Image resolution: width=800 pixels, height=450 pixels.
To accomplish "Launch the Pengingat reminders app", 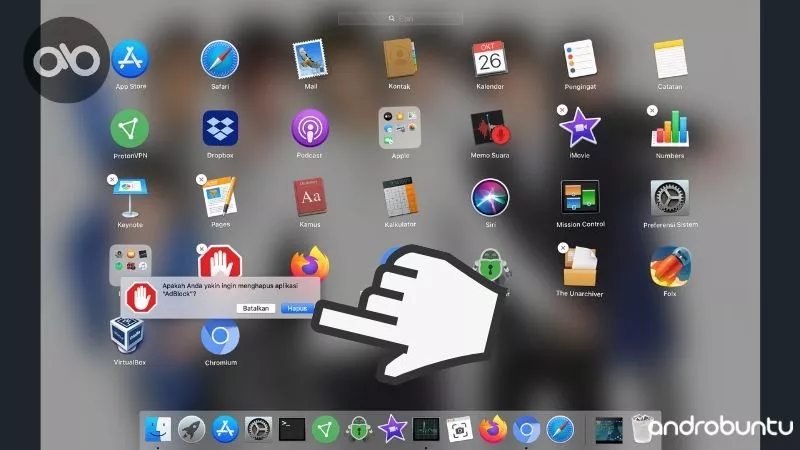I will (x=580, y=59).
